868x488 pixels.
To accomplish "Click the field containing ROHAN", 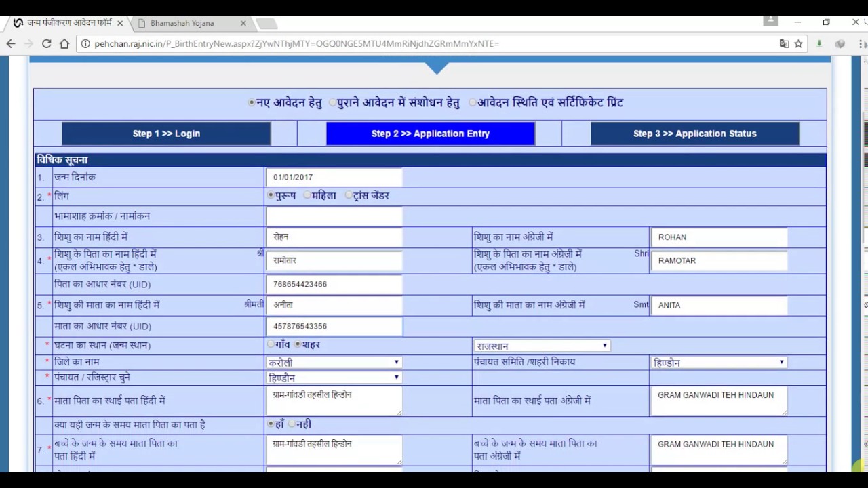I will click(x=719, y=237).
